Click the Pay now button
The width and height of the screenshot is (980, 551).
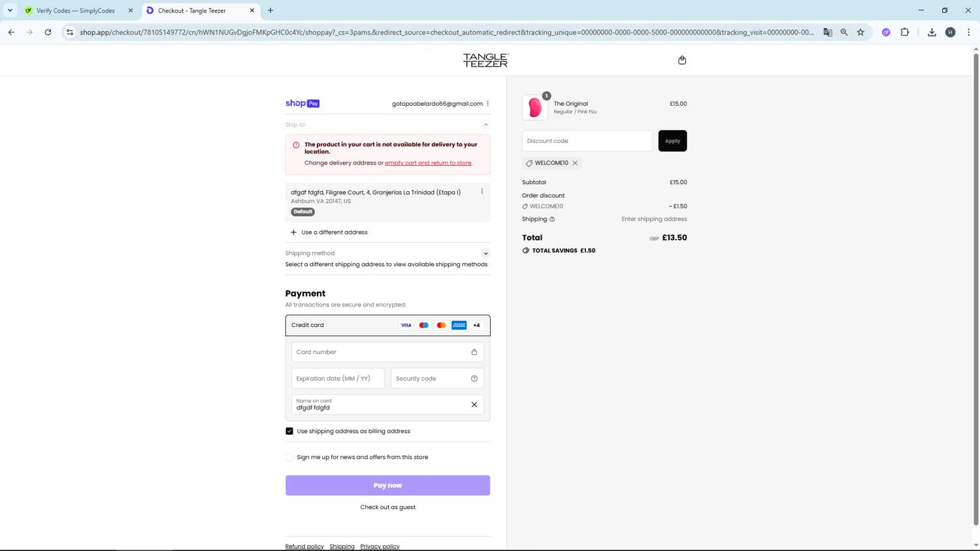tap(387, 485)
